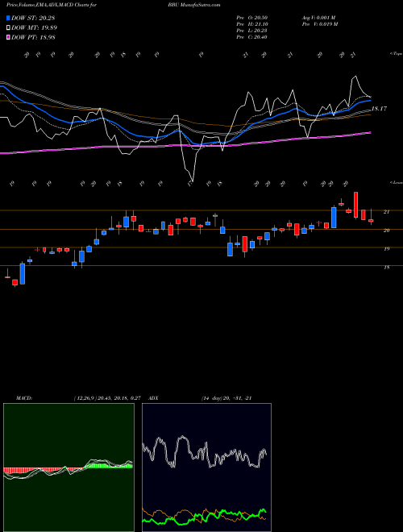Click the 'ADX' panel label

154,398
